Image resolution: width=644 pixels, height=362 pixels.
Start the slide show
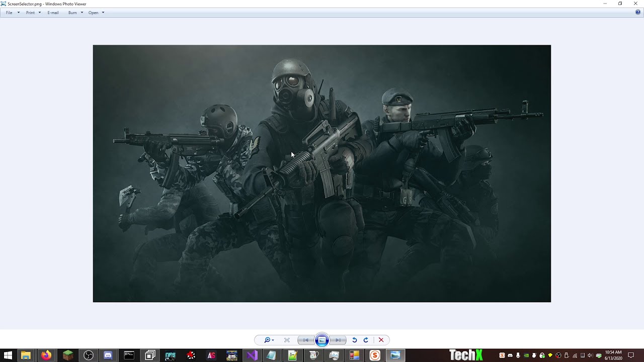coord(322,340)
